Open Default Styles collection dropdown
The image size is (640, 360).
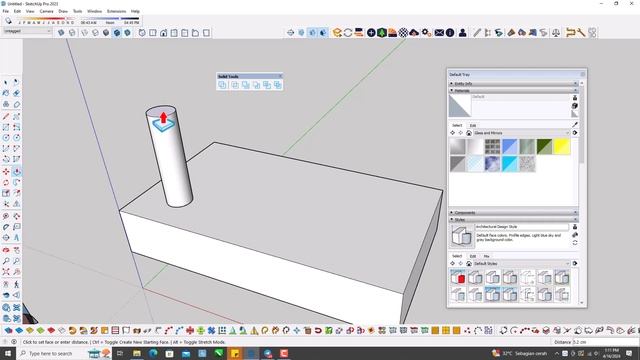[522, 264]
